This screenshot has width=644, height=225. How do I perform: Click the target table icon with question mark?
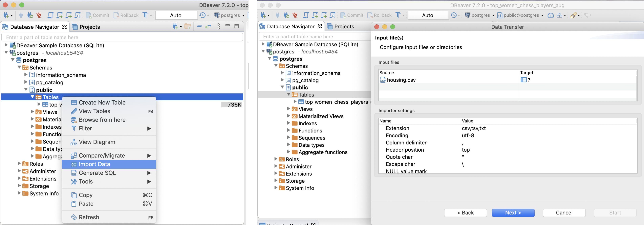[x=524, y=80]
